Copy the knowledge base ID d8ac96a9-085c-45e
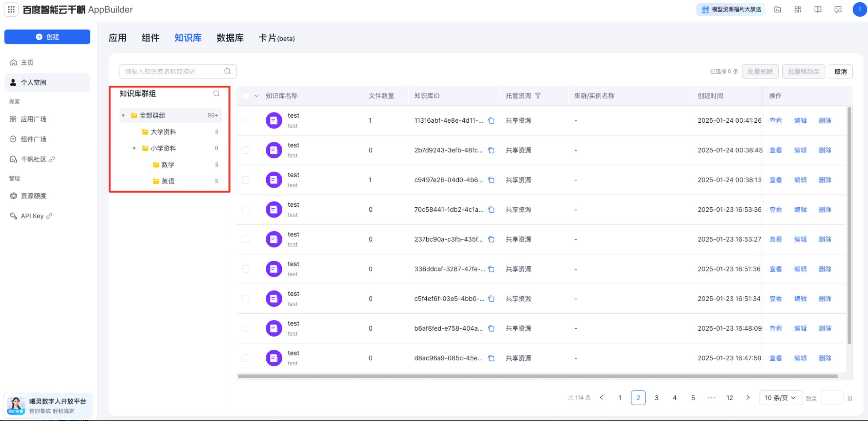 tap(491, 358)
